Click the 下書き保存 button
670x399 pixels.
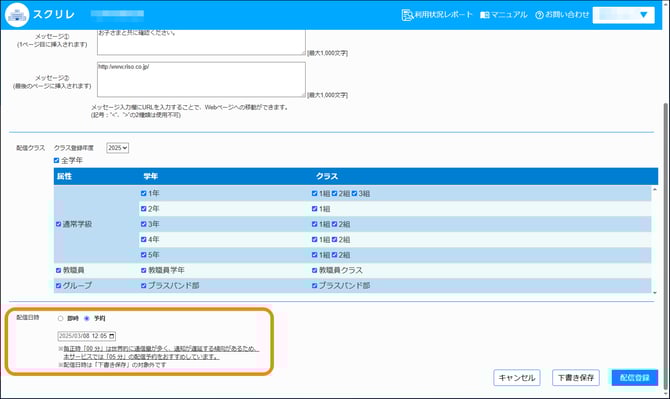coord(576,378)
